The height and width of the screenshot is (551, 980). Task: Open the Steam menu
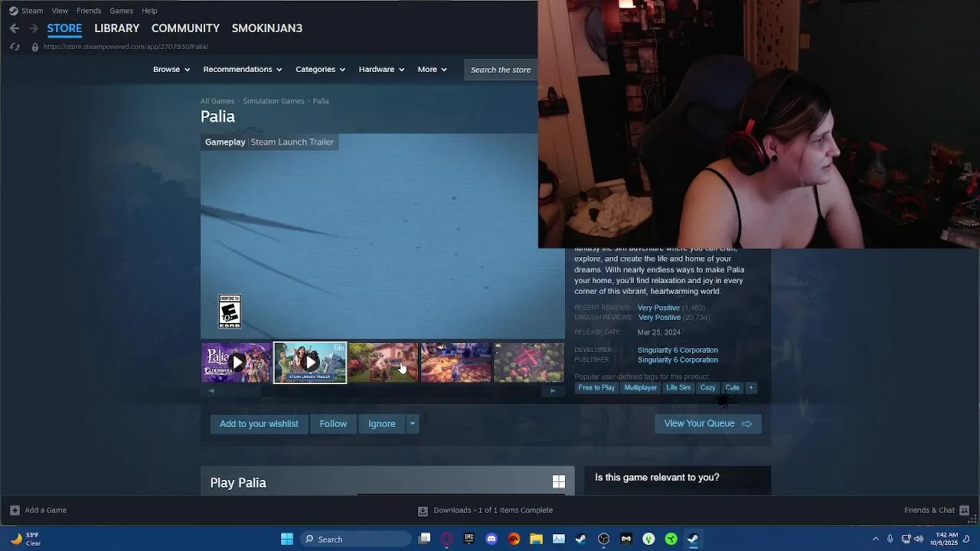click(32, 11)
